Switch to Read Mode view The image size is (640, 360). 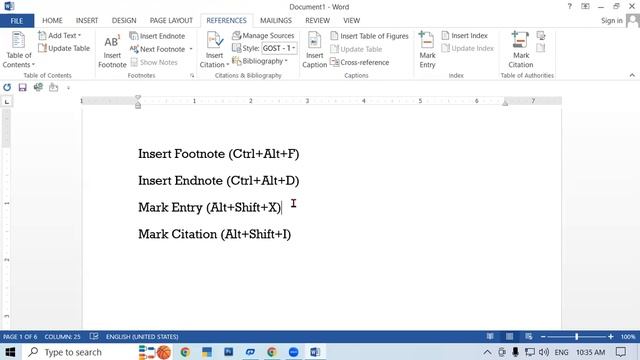490,337
